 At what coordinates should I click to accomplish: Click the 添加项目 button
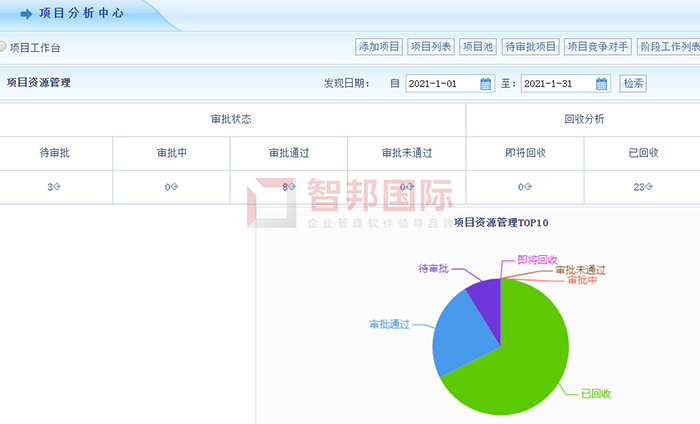click(x=379, y=47)
